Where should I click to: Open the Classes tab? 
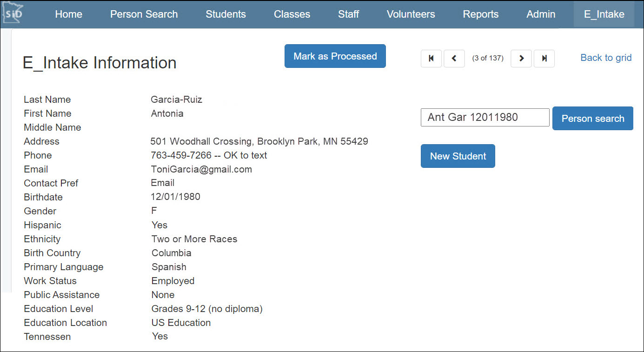point(292,14)
